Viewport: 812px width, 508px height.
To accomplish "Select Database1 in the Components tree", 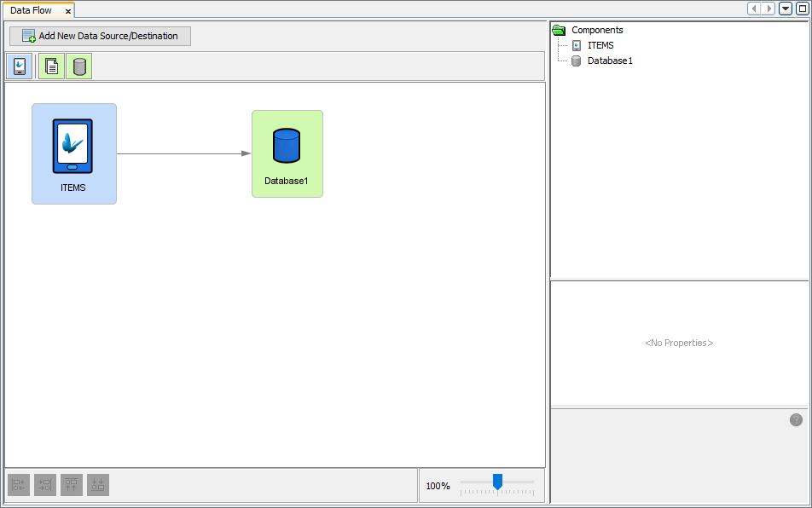I will tap(609, 61).
